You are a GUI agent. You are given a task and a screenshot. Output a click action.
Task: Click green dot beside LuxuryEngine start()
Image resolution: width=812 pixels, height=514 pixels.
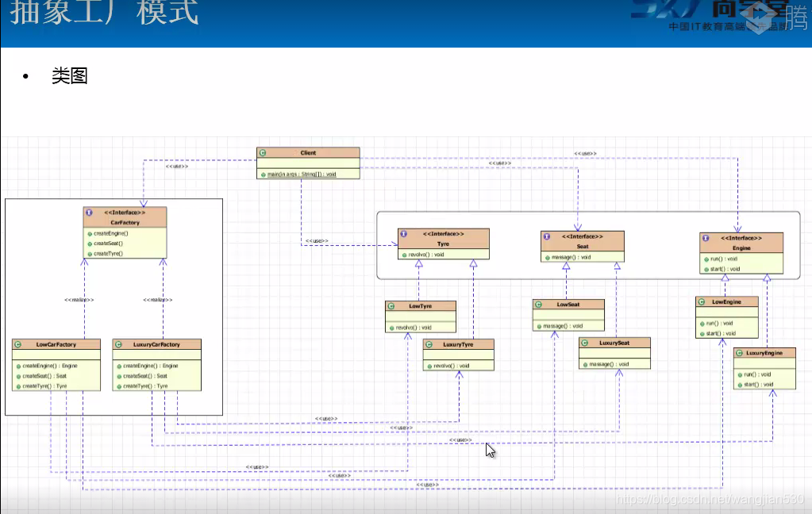pyautogui.click(x=740, y=385)
